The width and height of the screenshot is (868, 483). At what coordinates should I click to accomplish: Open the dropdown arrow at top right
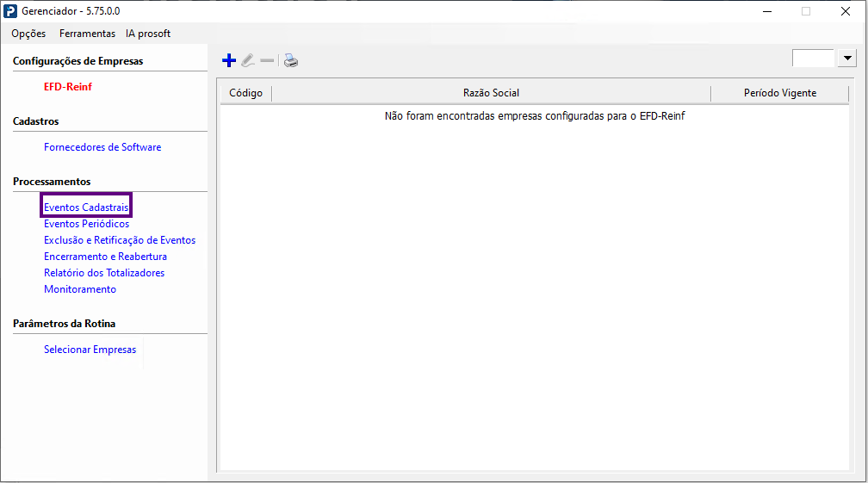tap(847, 58)
